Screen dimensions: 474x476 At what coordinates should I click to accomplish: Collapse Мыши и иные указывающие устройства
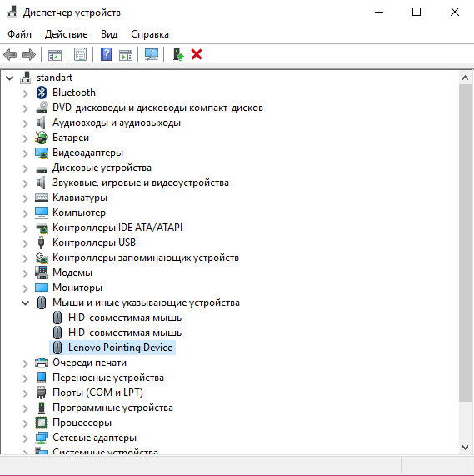click(x=26, y=303)
